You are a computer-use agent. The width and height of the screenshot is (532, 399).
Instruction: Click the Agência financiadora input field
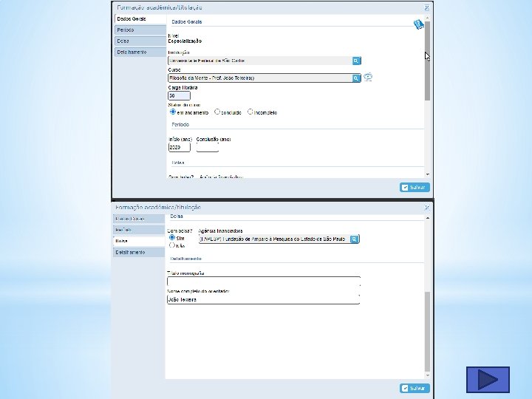(x=274, y=239)
